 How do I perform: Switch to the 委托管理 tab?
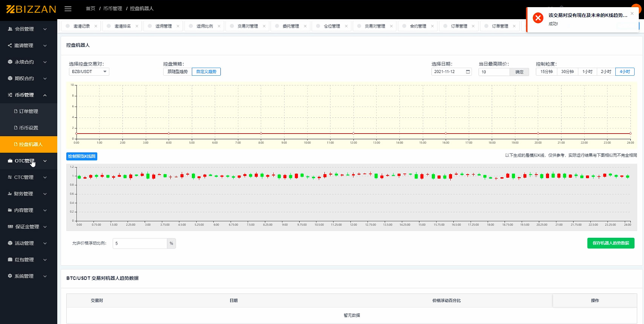click(291, 26)
